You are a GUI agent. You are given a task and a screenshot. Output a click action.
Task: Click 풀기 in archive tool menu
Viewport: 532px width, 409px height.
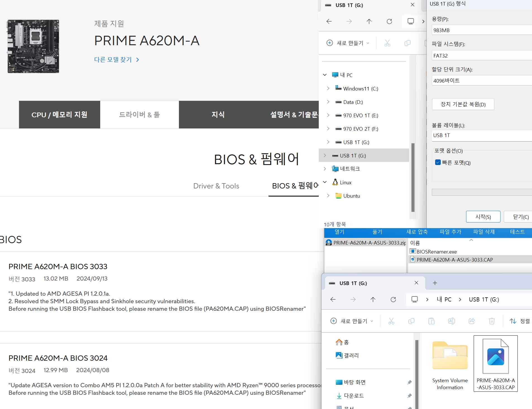(x=377, y=232)
